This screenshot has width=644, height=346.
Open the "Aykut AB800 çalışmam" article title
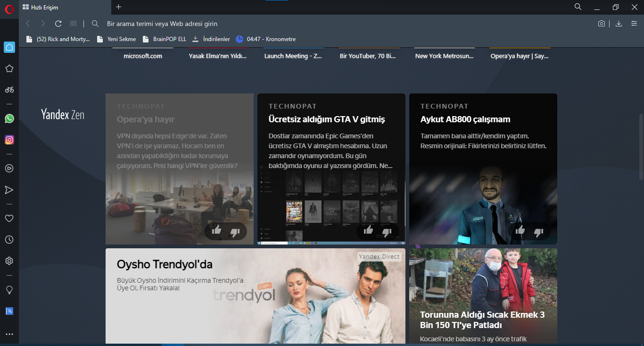tap(465, 119)
